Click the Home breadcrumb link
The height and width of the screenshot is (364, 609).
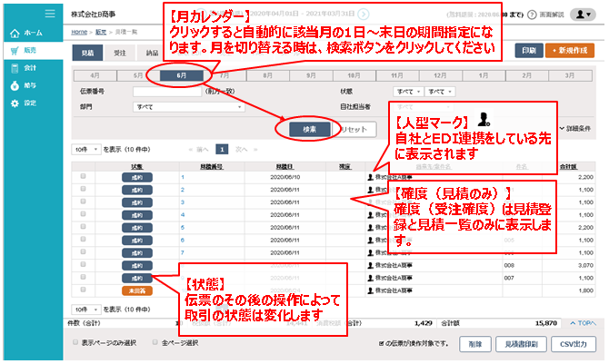point(79,32)
